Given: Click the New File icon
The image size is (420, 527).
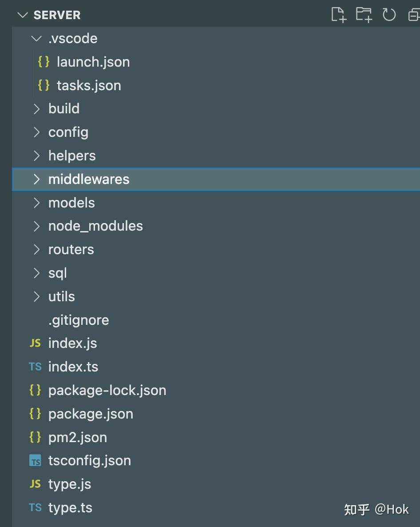Looking at the screenshot, I should coord(338,15).
